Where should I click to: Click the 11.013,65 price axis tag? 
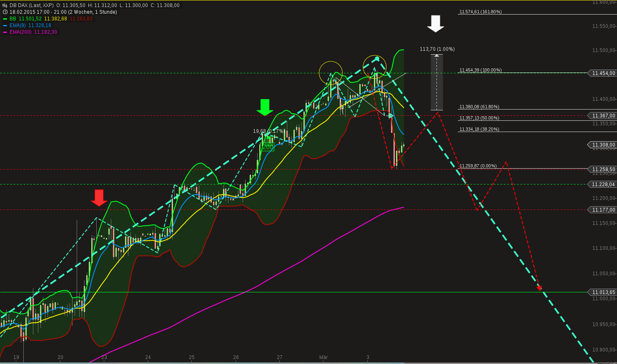click(602, 292)
